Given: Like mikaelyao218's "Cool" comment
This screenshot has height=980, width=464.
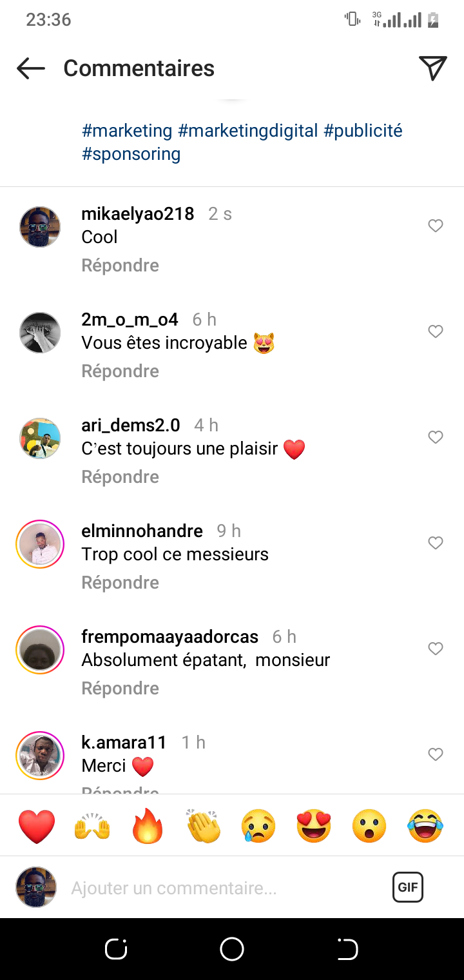Looking at the screenshot, I should tap(436, 226).
